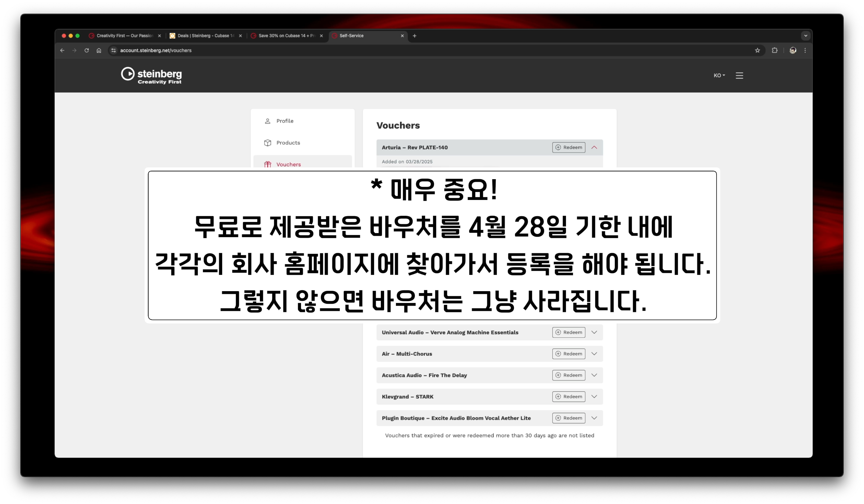Expand the Air Multi-Chorus voucher
This screenshot has width=864, height=504.
(x=594, y=354)
